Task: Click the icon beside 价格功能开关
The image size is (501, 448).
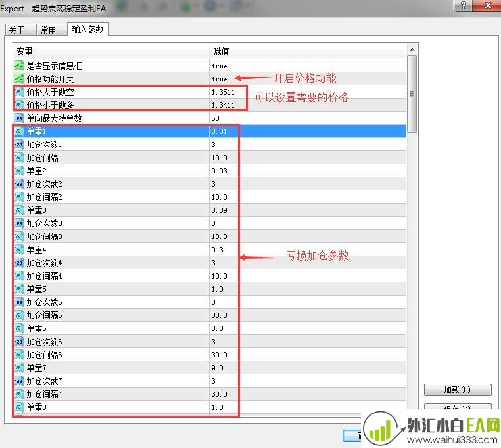Action: click(x=19, y=79)
